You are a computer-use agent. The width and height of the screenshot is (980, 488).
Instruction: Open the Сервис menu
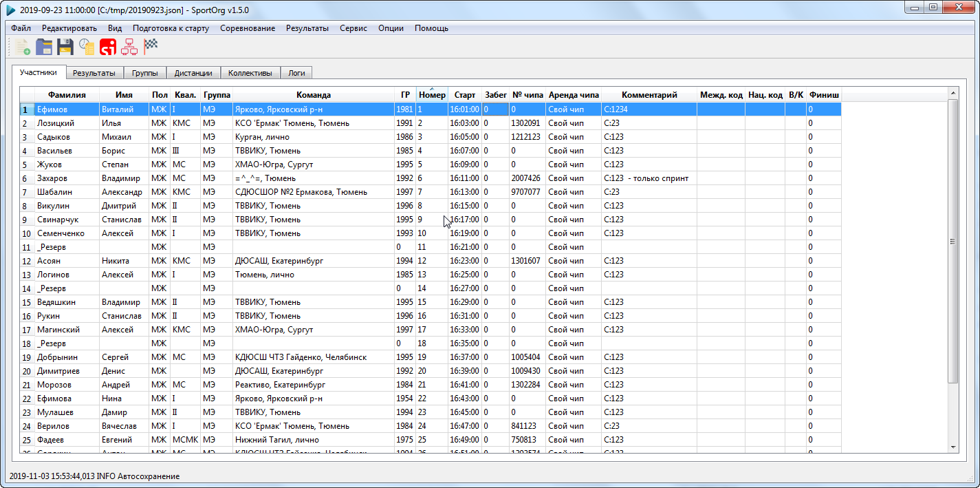tap(353, 28)
